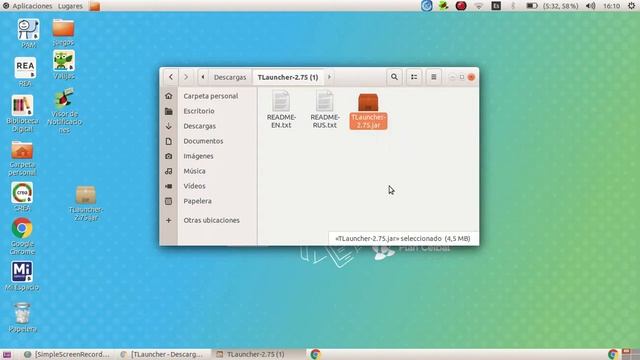Select the CREA desktop icon
640x360 pixels.
(x=22, y=196)
